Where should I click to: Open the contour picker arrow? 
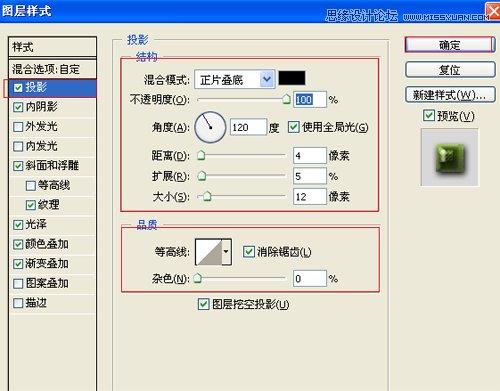226,252
